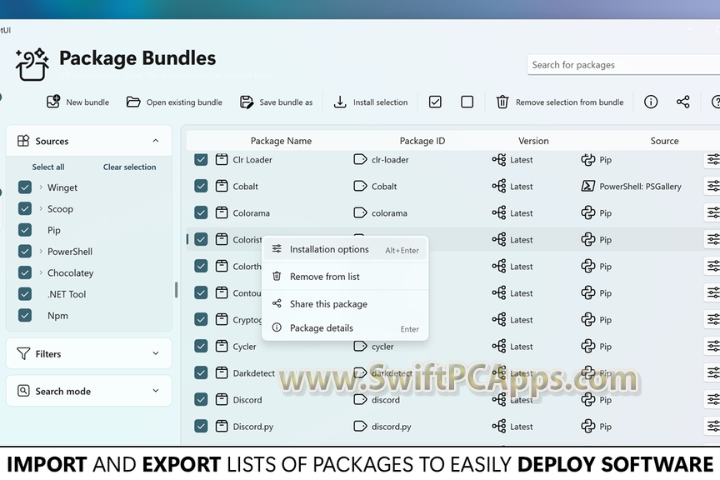Open the options sliders icon in the Cycler row
The image size is (720, 480).
click(x=713, y=346)
